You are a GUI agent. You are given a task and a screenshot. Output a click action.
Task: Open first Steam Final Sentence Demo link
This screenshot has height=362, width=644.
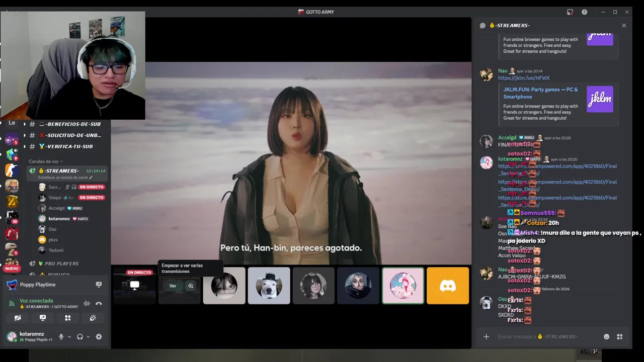pos(557,169)
